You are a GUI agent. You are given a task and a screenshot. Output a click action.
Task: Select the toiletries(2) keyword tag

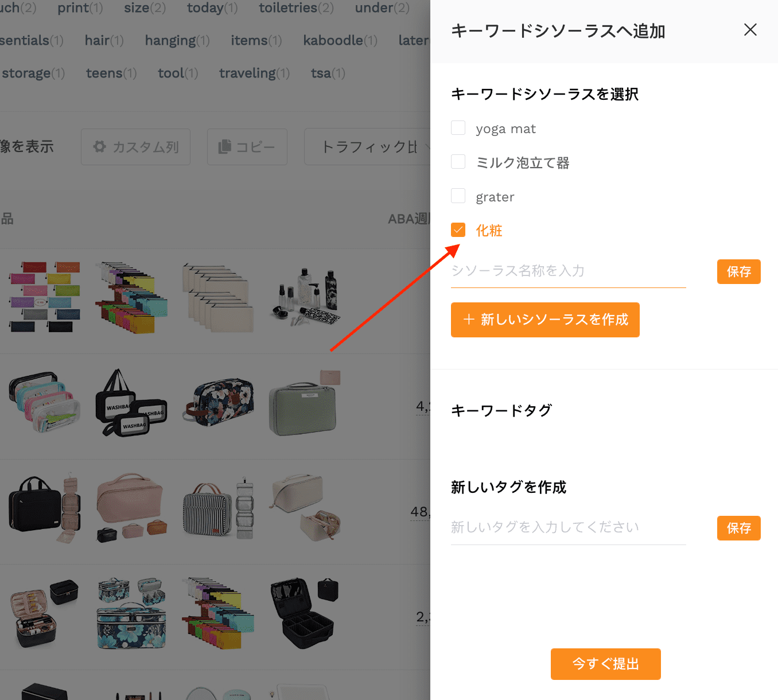296,8
